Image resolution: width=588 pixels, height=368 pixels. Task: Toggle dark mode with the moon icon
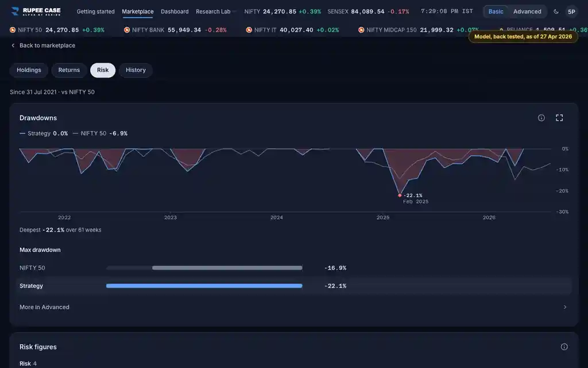coord(556,11)
